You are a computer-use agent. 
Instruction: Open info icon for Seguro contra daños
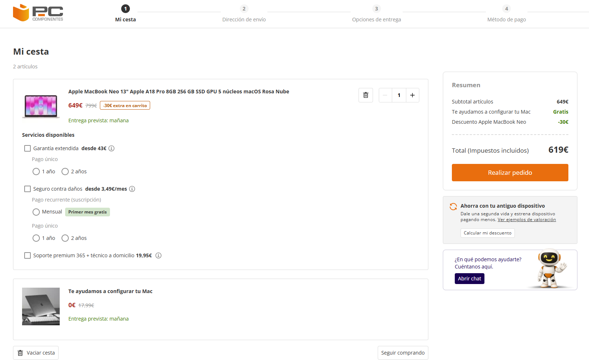132,189
